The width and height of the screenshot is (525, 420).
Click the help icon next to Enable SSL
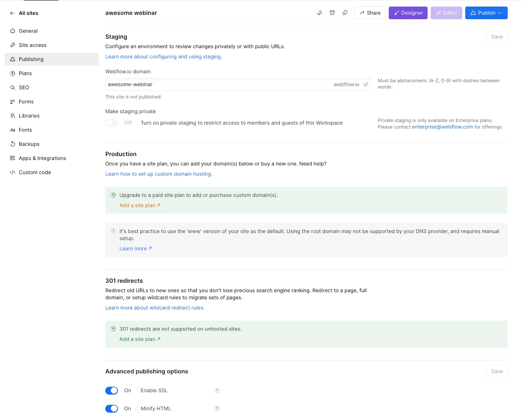[217, 390]
